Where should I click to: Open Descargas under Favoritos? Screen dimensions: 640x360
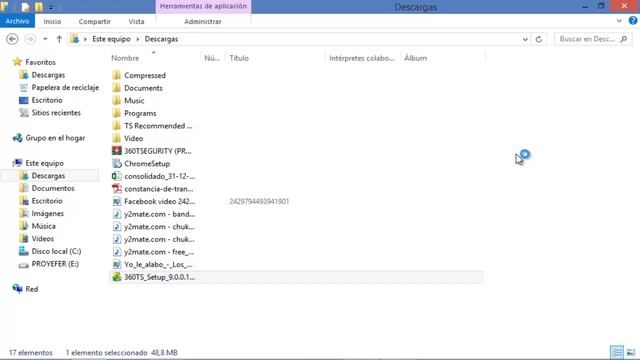coord(48,75)
